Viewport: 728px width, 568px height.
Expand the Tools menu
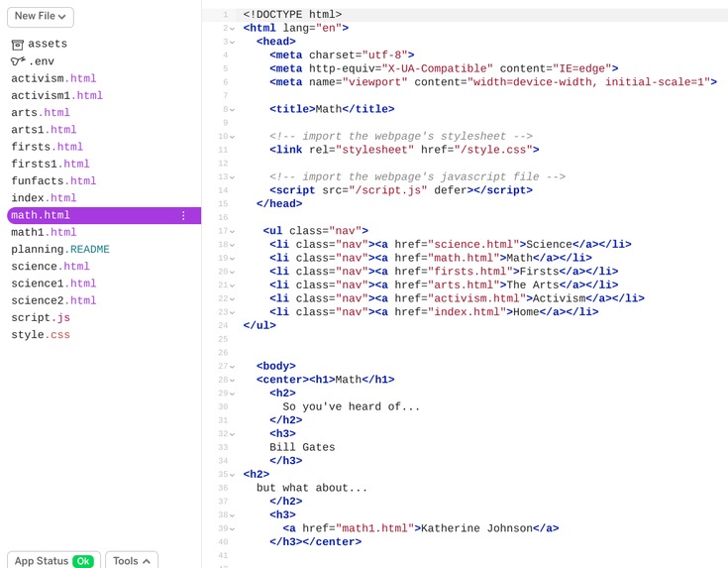132,560
